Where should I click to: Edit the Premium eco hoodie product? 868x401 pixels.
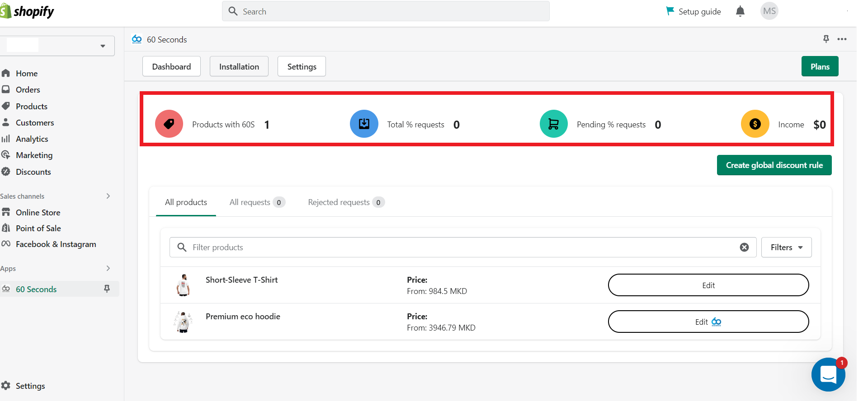[x=708, y=322]
